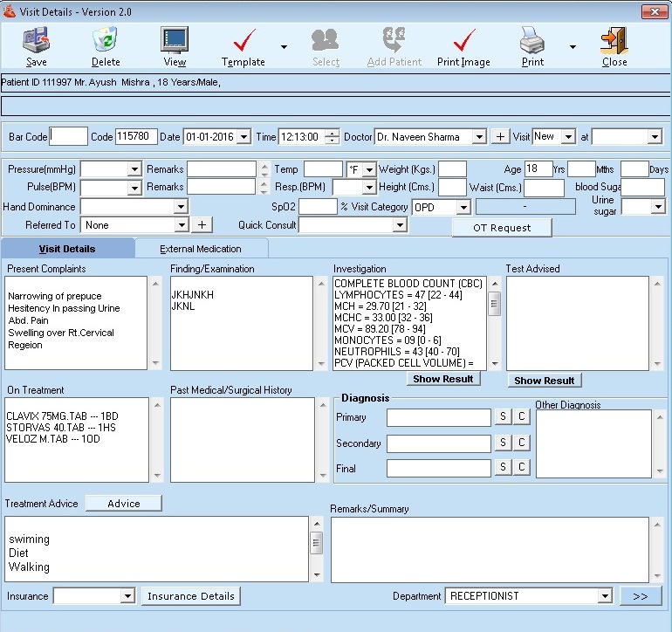Expand the Hand Dominance dropdown
This screenshot has width=672, height=632.
click(x=181, y=207)
